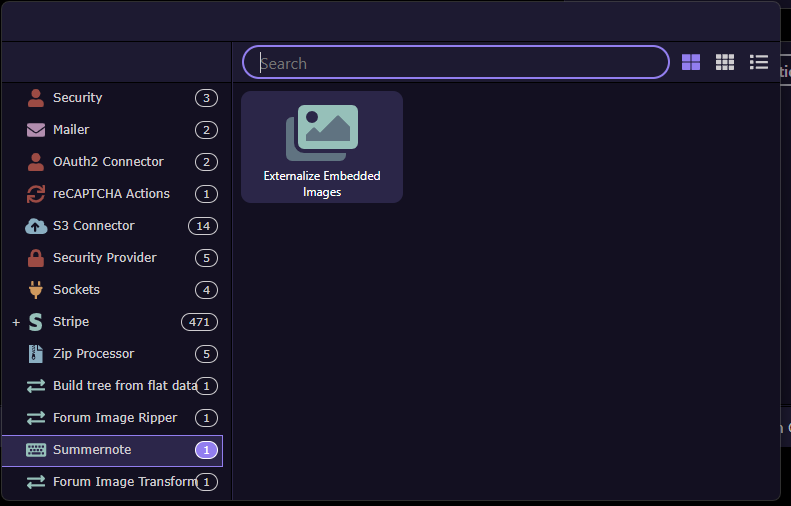Select OAuth2 Connector category
This screenshot has height=506, width=791.
coord(108,162)
